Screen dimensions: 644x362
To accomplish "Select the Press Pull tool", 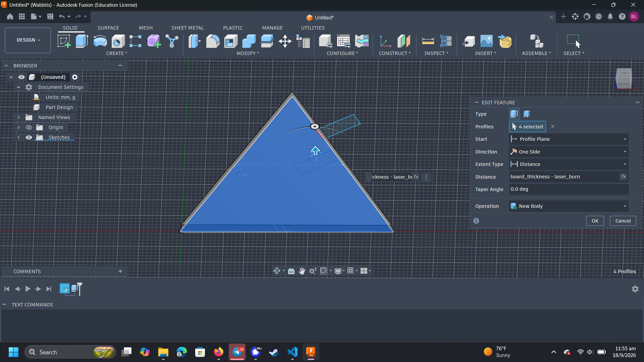I will [195, 41].
